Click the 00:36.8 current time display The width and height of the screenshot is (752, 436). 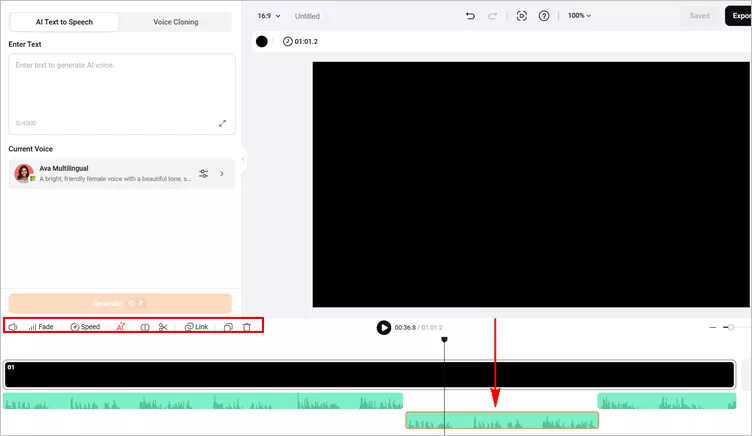tap(405, 328)
